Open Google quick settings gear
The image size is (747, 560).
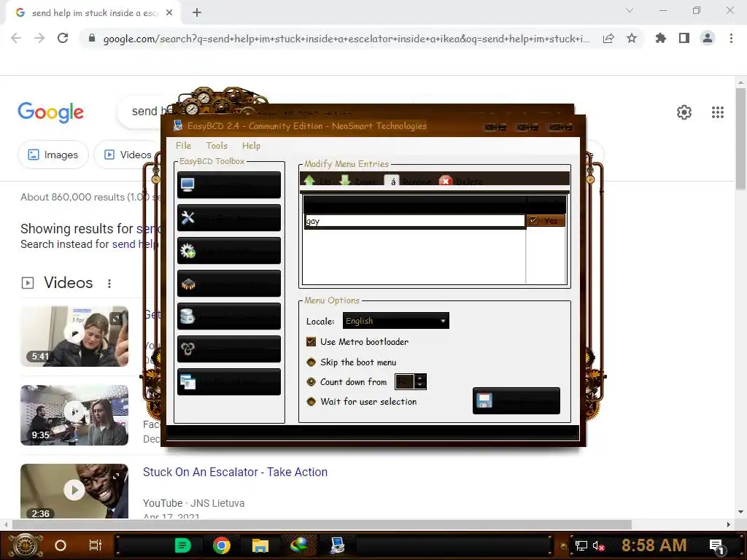pos(684,112)
